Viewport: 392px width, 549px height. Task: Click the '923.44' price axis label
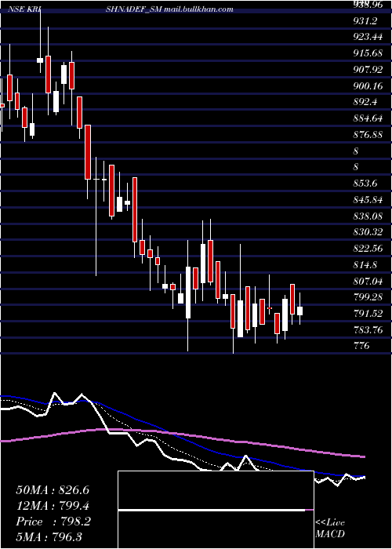coord(368,37)
